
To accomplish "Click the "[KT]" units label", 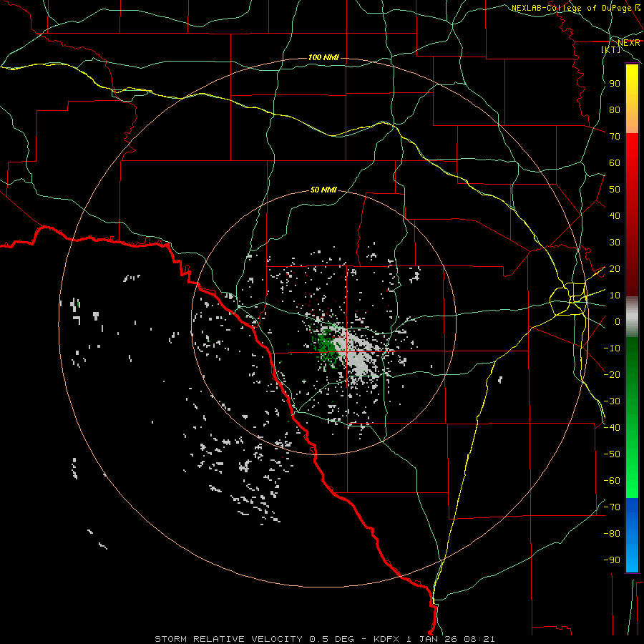I will coord(611,49).
